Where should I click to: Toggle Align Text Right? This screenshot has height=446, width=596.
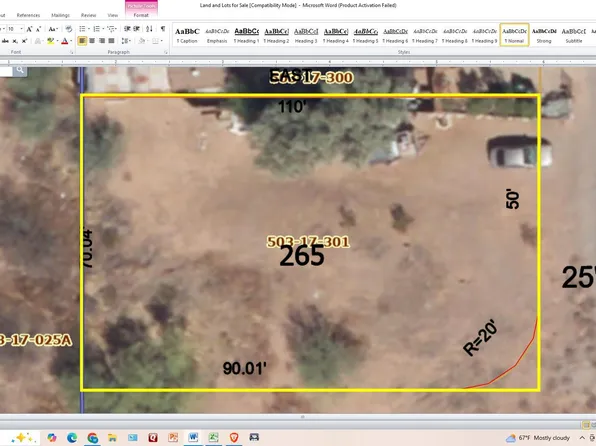101,41
